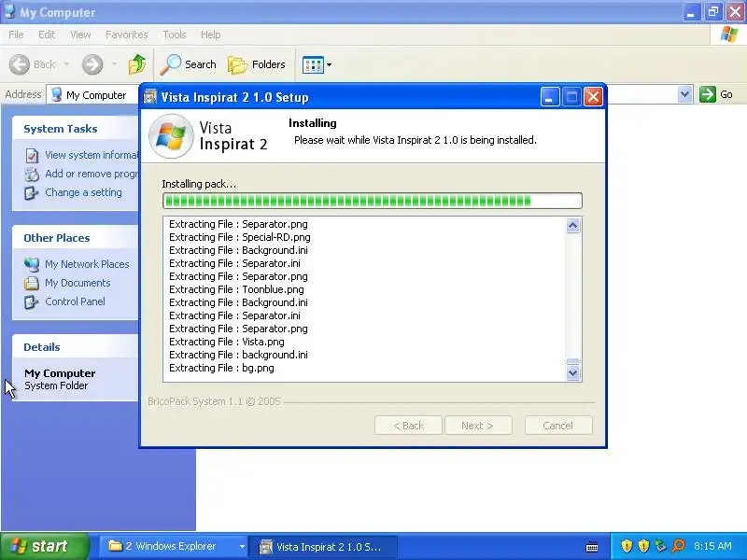Click the Windows flag logo in menu bar
The height and width of the screenshot is (560, 747).
click(729, 35)
